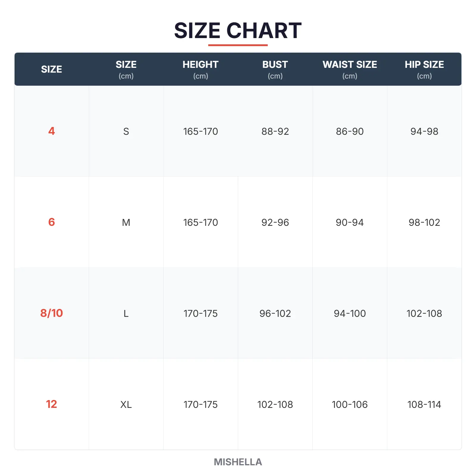Click the HIP SIZE column header
Screen dimensions: 476x476
click(424, 69)
